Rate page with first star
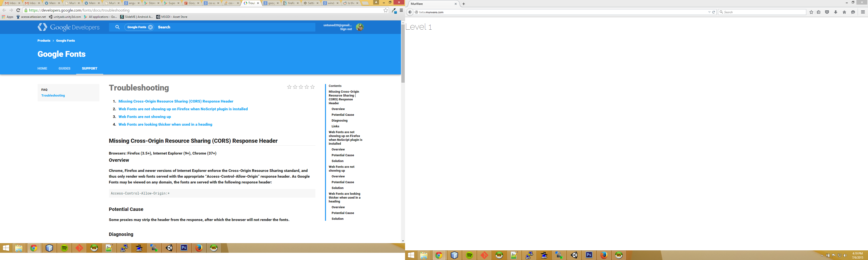Viewport: 868px width, 260px height. tap(289, 87)
